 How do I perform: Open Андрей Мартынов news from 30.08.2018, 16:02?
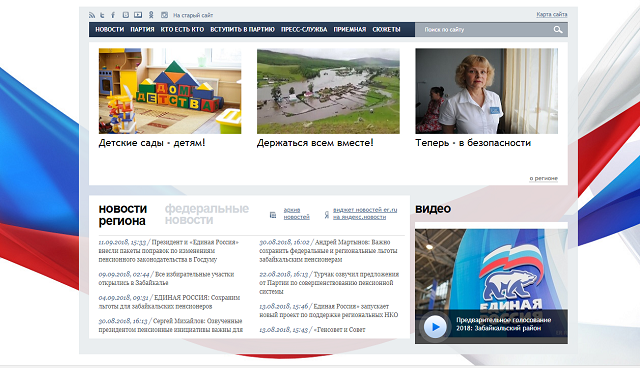pyautogui.click(x=328, y=251)
